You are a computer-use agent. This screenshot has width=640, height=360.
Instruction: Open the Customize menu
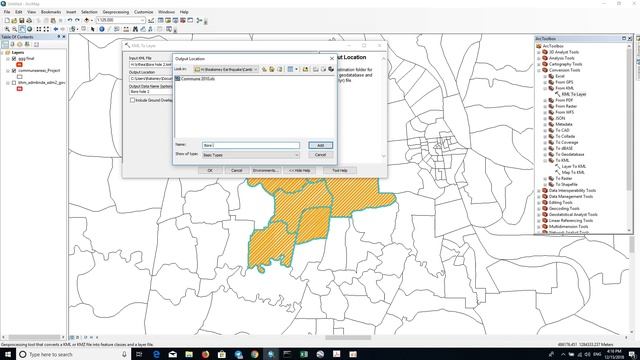pos(144,12)
